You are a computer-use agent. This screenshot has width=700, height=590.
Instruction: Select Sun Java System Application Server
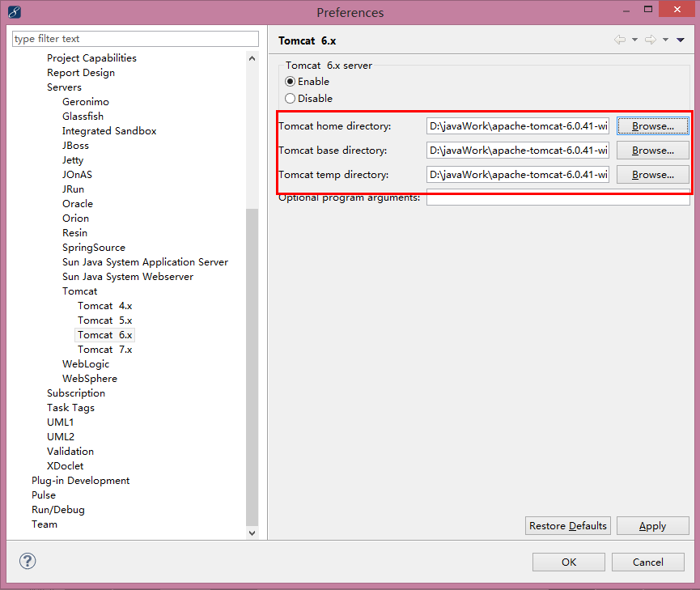click(145, 262)
